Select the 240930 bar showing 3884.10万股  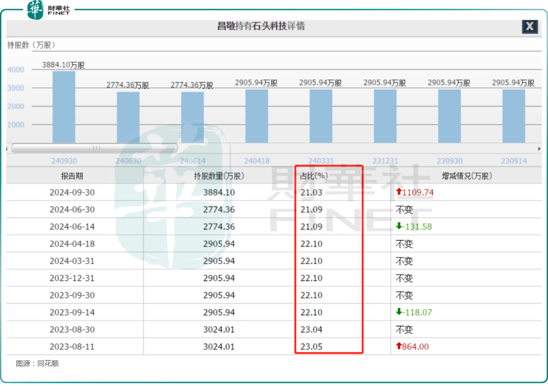click(x=64, y=107)
